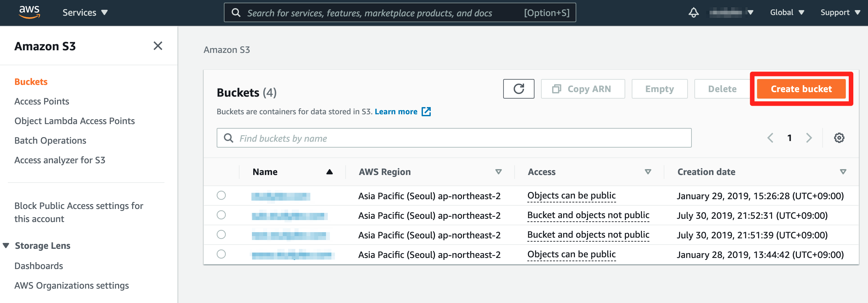Screen dimensions: 868x303
Task: Close the Amazon S3 side panel
Action: point(158,46)
